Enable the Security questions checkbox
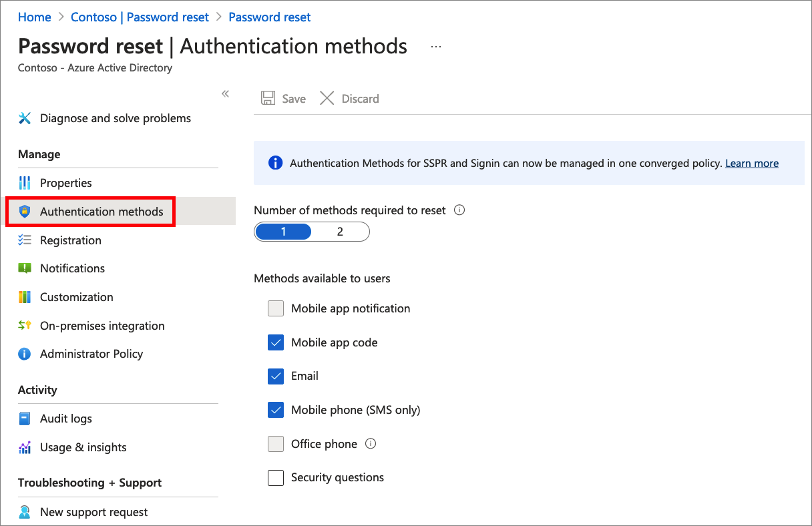The width and height of the screenshot is (812, 526). [x=276, y=477]
